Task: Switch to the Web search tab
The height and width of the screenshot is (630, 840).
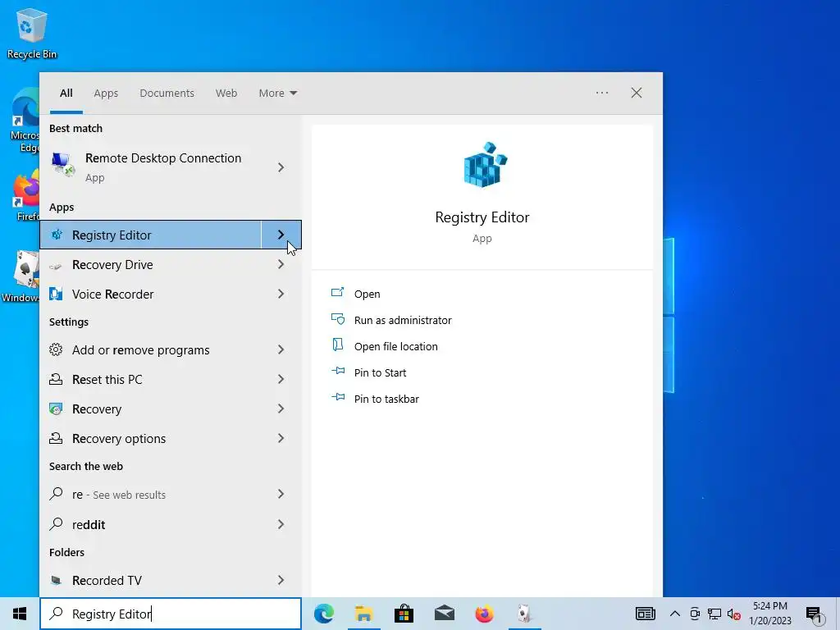Action: tap(226, 94)
